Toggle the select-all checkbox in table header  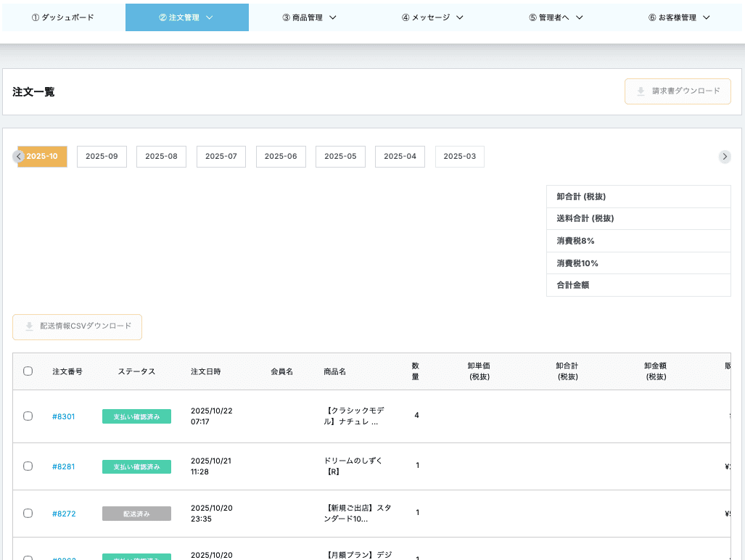click(28, 371)
